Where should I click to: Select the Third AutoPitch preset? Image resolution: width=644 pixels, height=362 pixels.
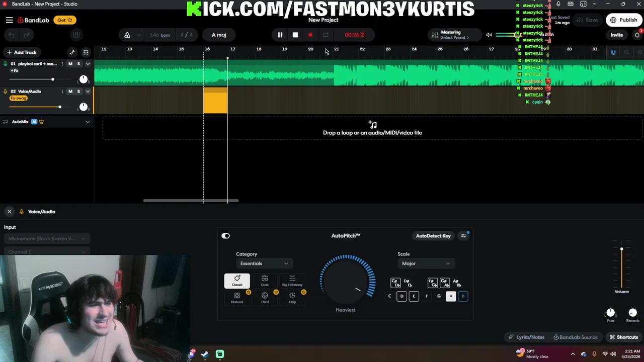click(265, 298)
